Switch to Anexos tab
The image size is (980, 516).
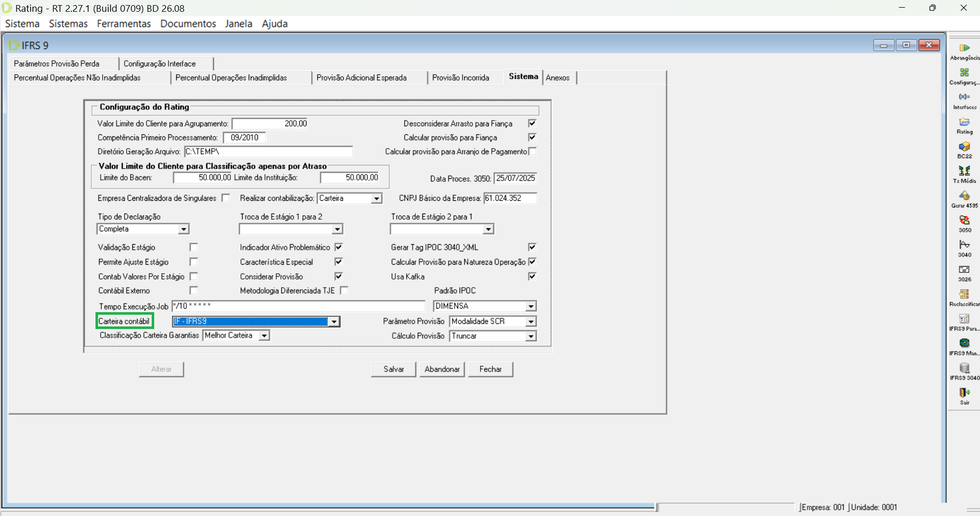coord(559,78)
